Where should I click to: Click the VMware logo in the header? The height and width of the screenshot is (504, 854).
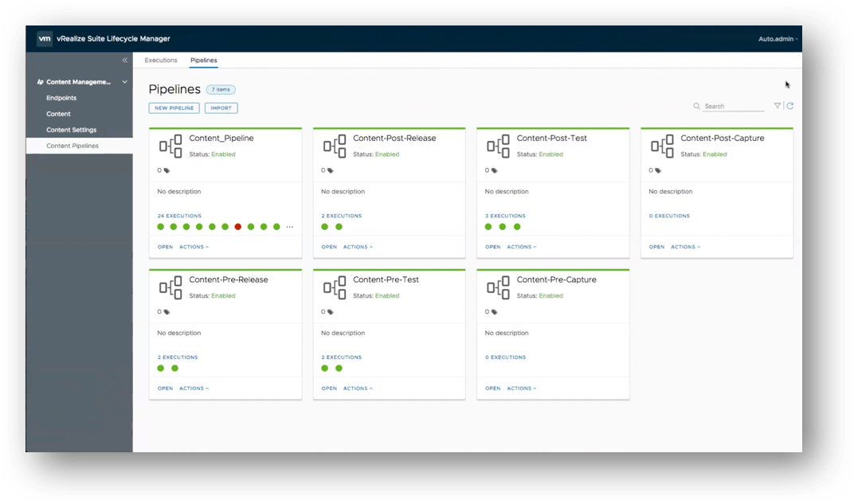click(45, 38)
